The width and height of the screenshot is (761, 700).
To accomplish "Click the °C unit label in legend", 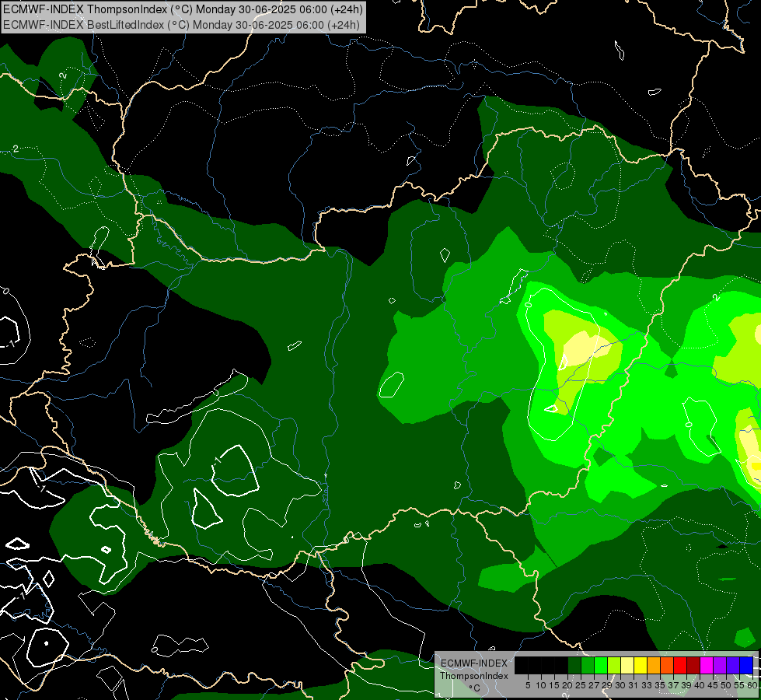I will pos(475,688).
